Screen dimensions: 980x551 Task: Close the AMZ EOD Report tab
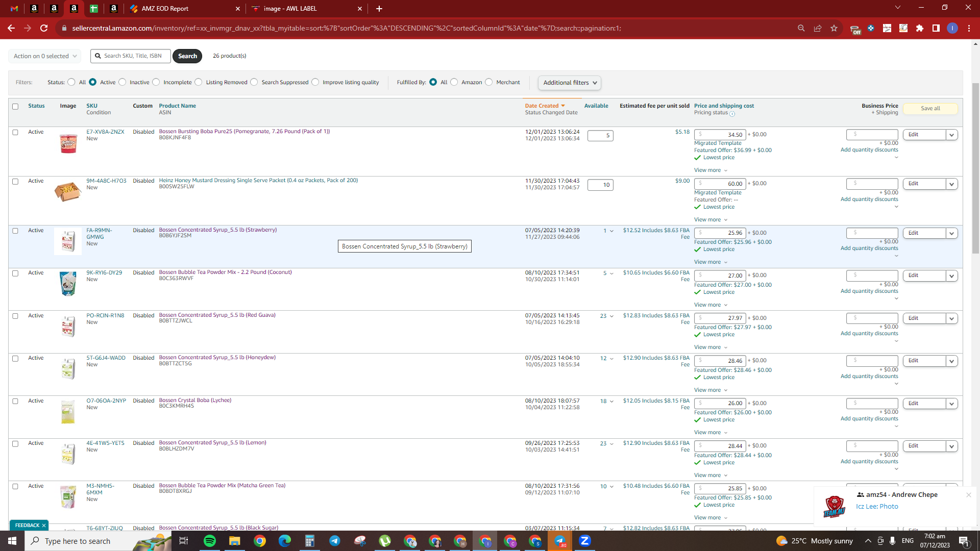[238, 9]
